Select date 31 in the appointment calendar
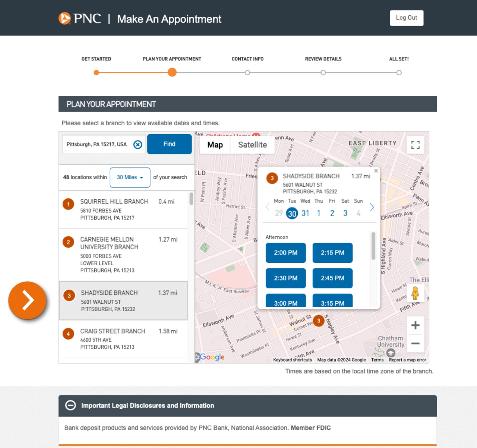 point(305,213)
